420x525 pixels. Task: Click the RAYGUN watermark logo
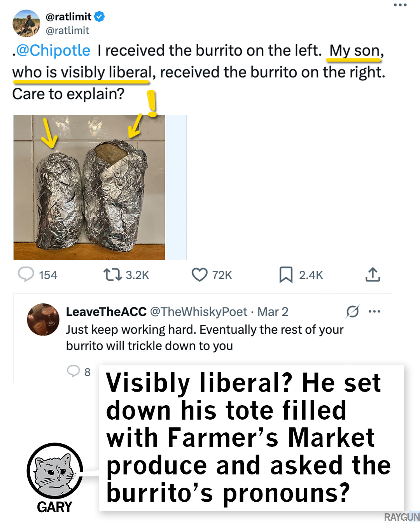coord(402,517)
